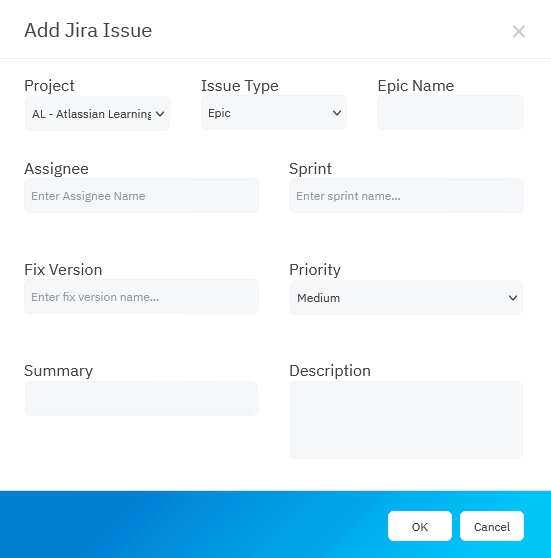This screenshot has width=551, height=558.
Task: Open the Issue Type dropdown
Action: click(x=274, y=113)
